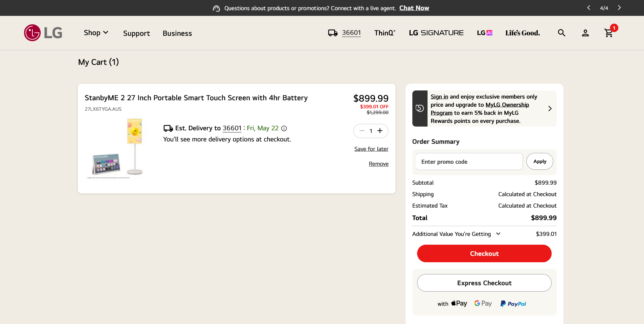Click Save for later
644x324 pixels.
tap(371, 149)
